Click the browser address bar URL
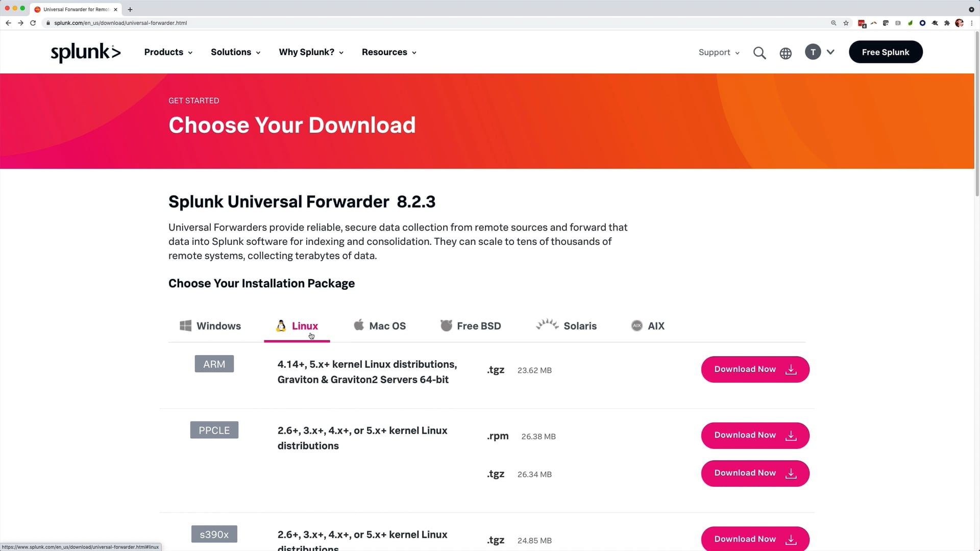 click(x=120, y=23)
